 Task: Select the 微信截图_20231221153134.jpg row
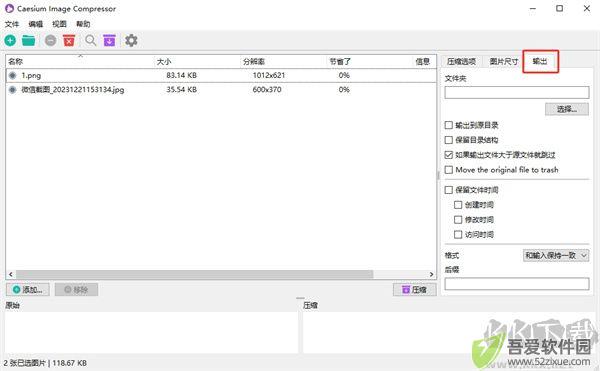(x=221, y=89)
